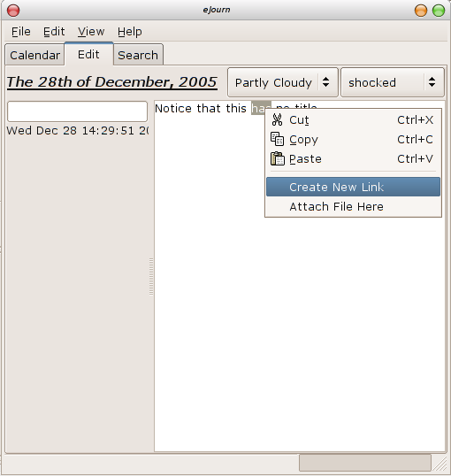The image size is (451, 476).
Task: Open the shocked mood dropdown
Action: (x=393, y=82)
